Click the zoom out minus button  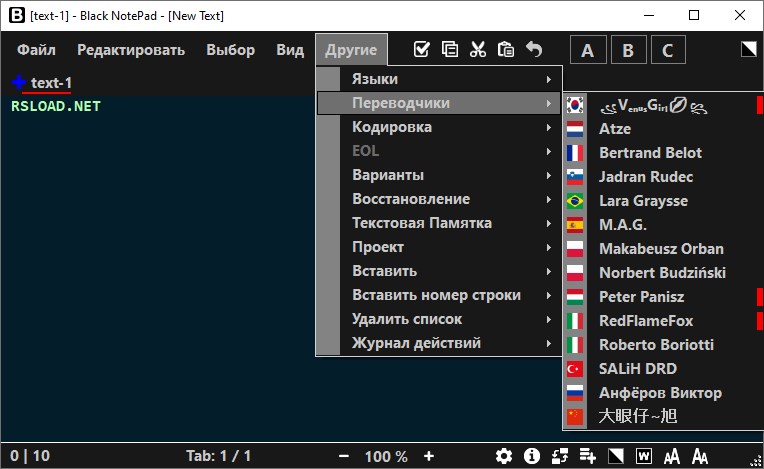[344, 456]
